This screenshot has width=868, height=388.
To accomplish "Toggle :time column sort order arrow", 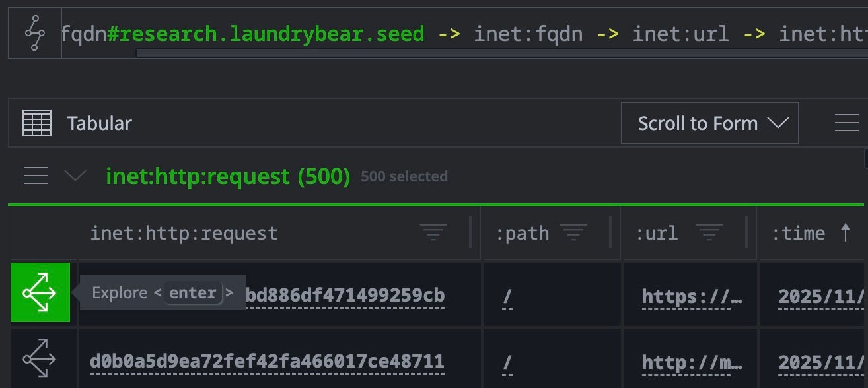I will click(x=845, y=232).
